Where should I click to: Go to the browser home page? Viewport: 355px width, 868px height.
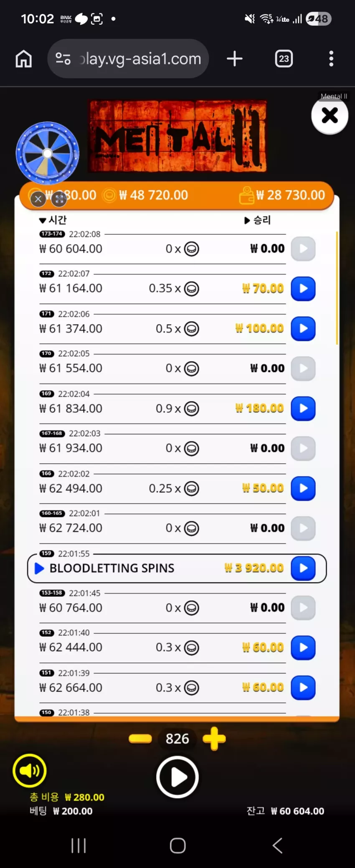click(x=24, y=59)
